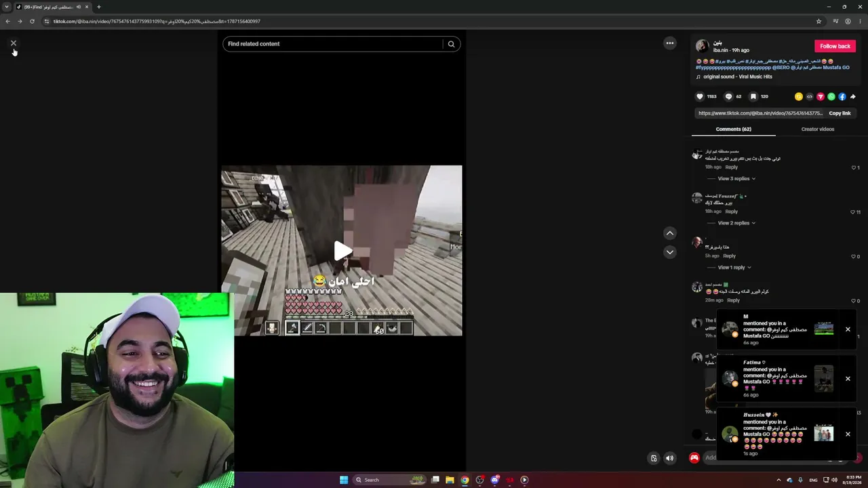The image size is (868, 488).
Task: Open Discord from the taskbar
Action: (495, 480)
